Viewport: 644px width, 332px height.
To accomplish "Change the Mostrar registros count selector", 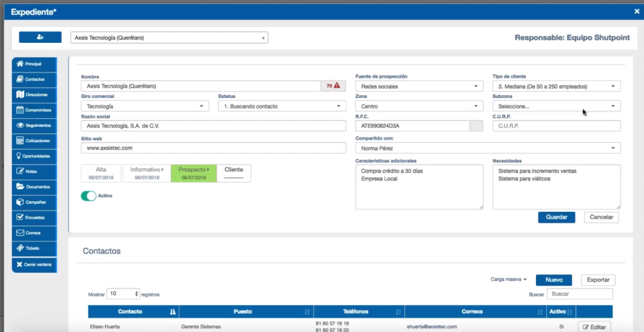I will [123, 294].
